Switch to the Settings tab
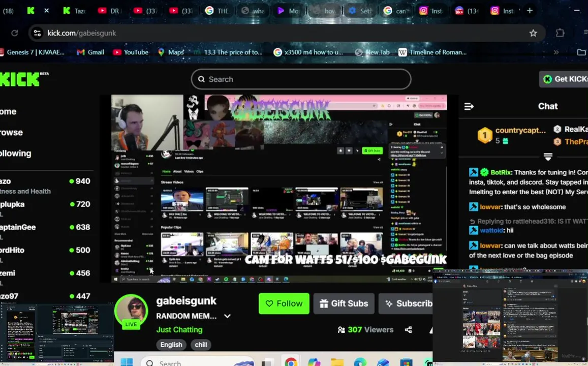 pyautogui.click(x=360, y=11)
